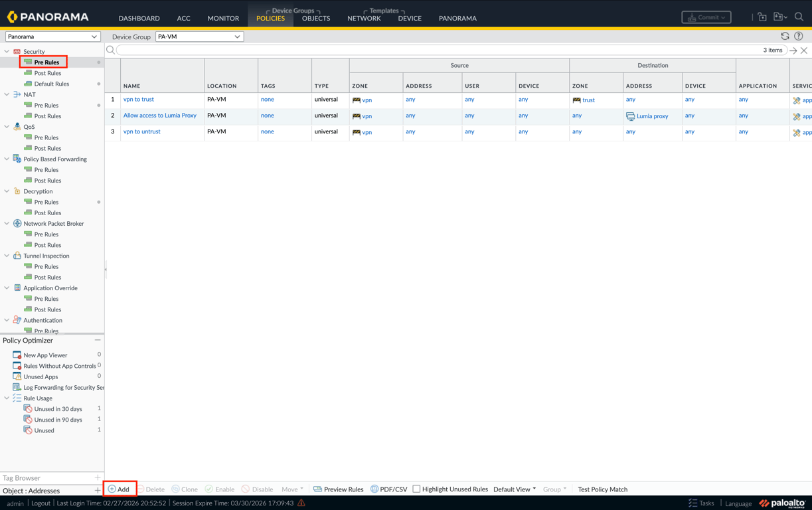This screenshot has width=812, height=510.
Task: Switch to the DASHBOARD tab
Action: [x=139, y=19]
